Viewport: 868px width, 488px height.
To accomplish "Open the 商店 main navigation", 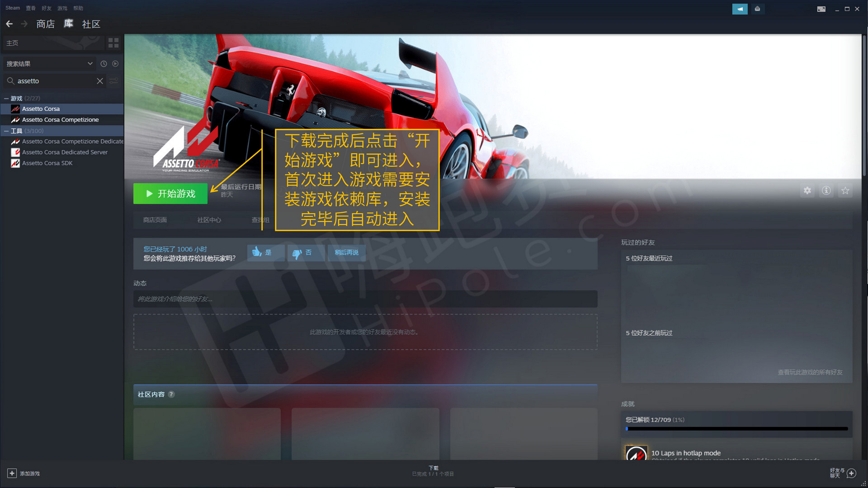I will click(46, 24).
